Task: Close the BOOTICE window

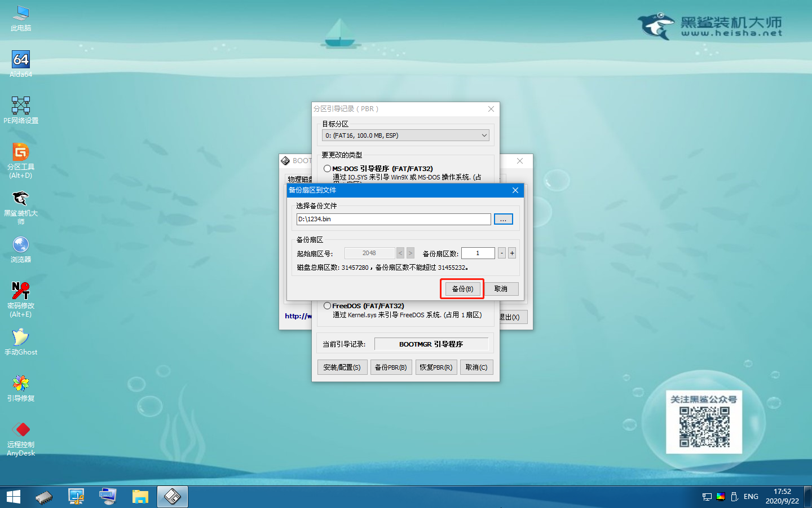Action: [x=520, y=161]
